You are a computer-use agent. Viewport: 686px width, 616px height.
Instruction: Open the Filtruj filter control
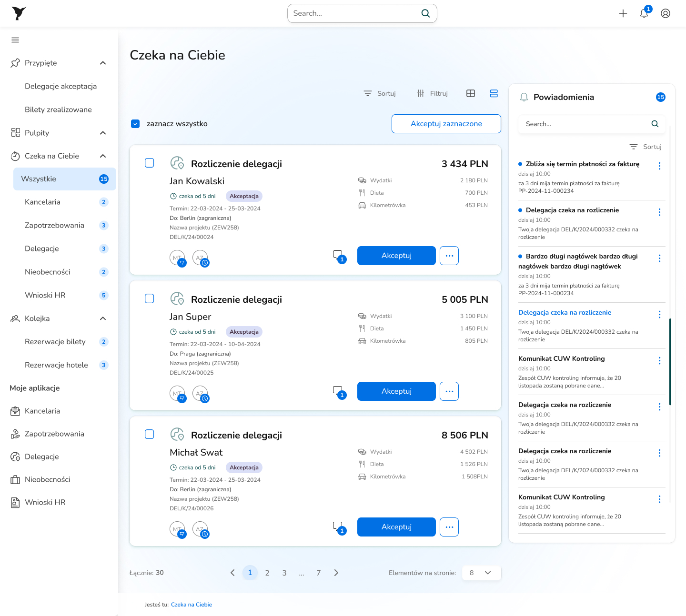pyautogui.click(x=432, y=93)
